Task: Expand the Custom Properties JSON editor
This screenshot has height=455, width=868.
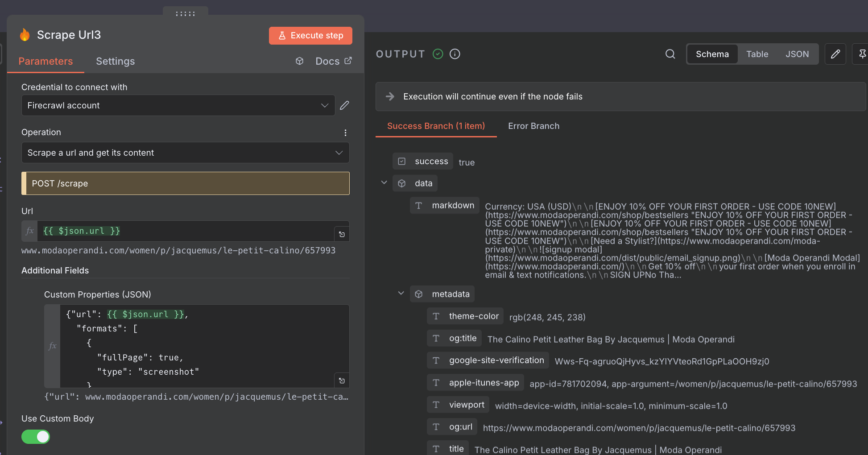Action: tap(342, 381)
